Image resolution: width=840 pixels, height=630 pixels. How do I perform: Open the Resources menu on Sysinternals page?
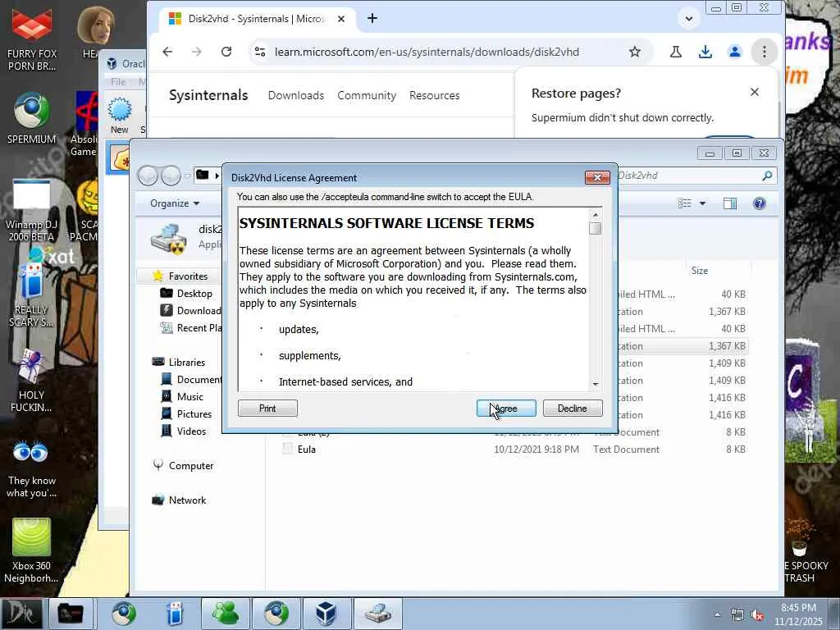coord(435,95)
